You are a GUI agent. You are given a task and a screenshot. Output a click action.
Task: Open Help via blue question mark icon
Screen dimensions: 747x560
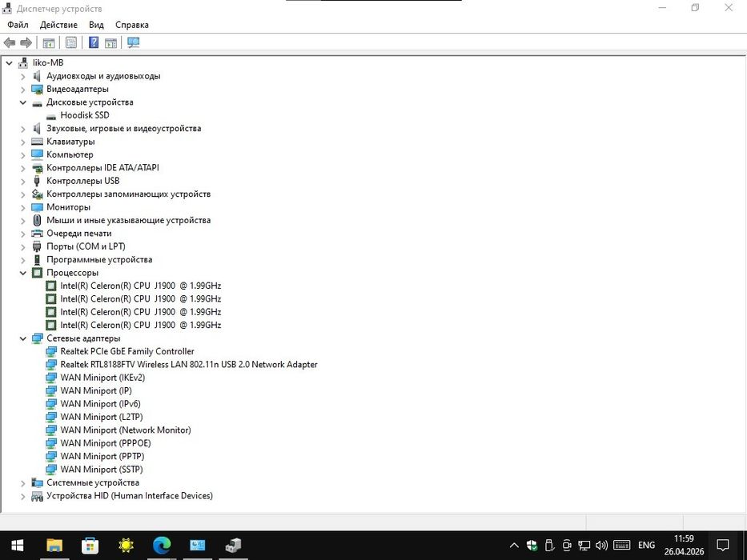[x=94, y=43]
